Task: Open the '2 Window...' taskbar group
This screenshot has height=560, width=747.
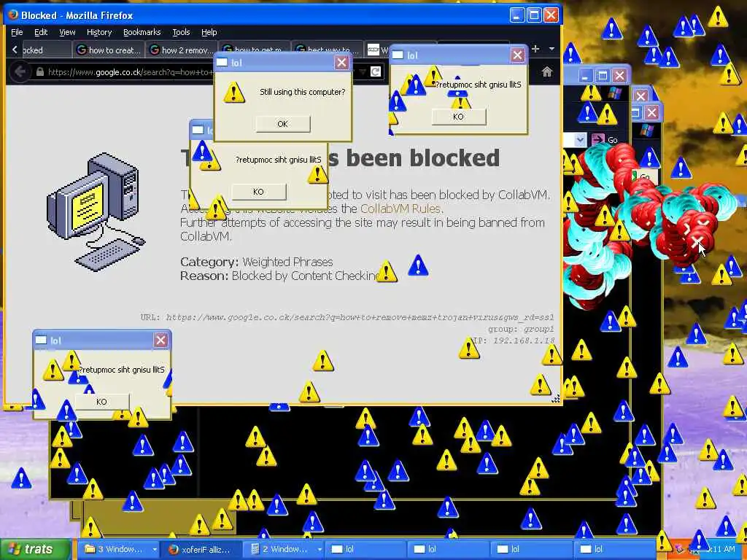Action: tap(284, 550)
